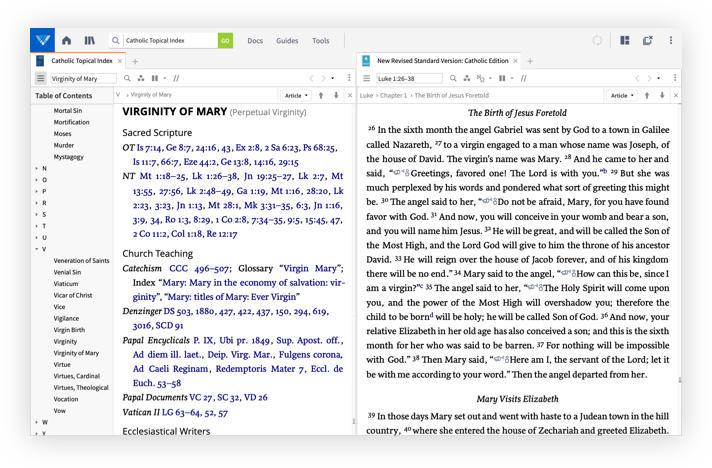Click parallel resources icon in NRSV panel
The height and width of the screenshot is (468, 712).
click(524, 78)
